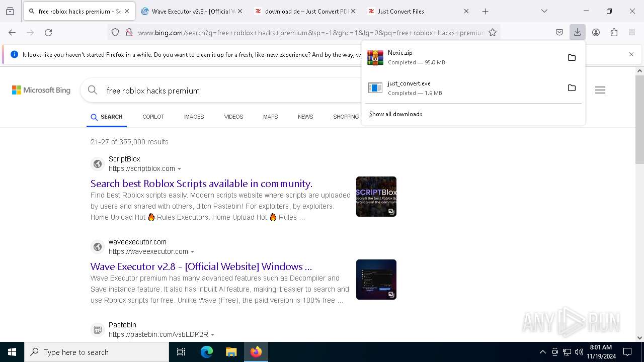644x362 pixels.
Task: Close the Wave Executor browser tab
Action: click(240, 11)
